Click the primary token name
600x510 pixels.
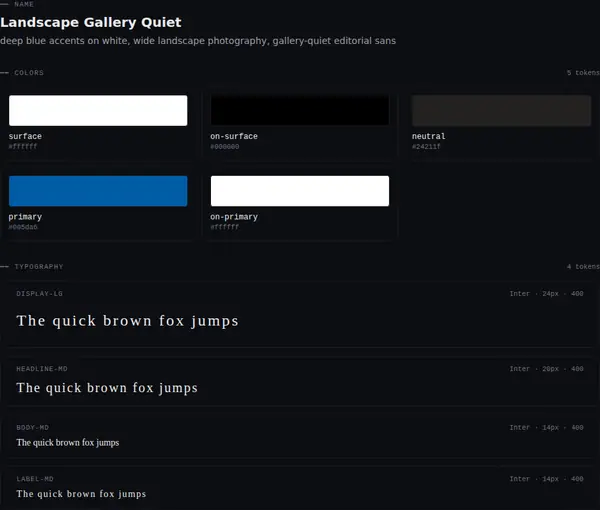tap(25, 217)
